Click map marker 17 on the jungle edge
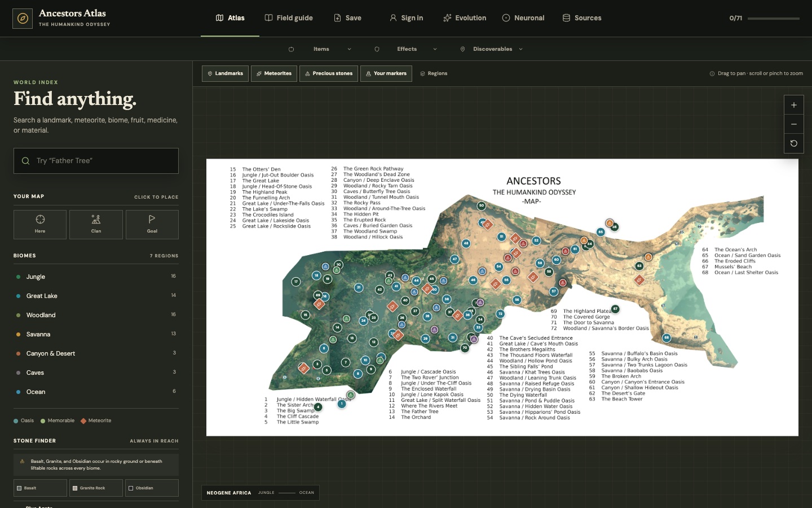812x508 pixels. 296,282
